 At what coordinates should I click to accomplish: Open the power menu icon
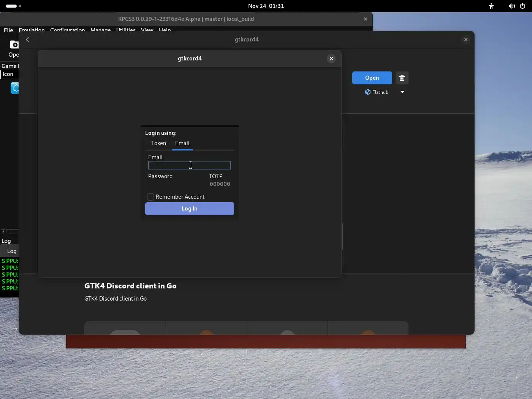(x=522, y=6)
